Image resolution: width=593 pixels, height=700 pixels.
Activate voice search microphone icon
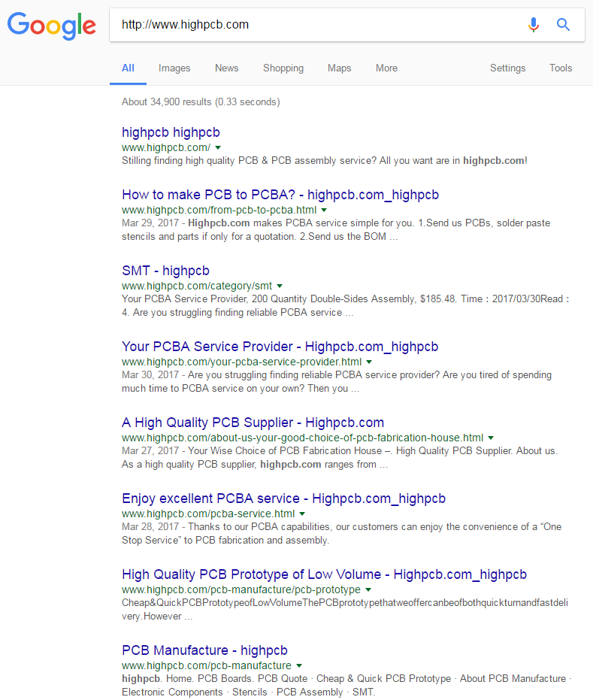tap(533, 25)
